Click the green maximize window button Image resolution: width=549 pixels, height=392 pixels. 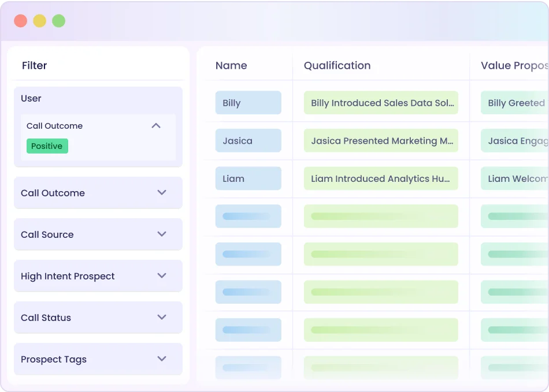click(x=58, y=21)
